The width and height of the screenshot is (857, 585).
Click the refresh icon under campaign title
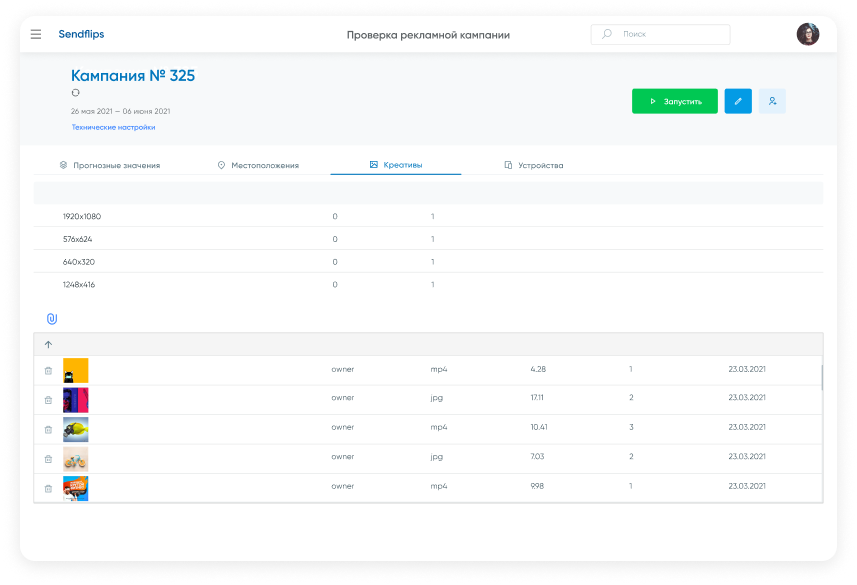click(x=75, y=93)
